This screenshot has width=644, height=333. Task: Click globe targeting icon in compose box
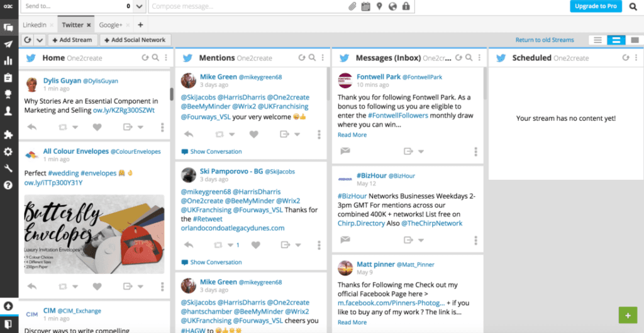click(x=392, y=6)
